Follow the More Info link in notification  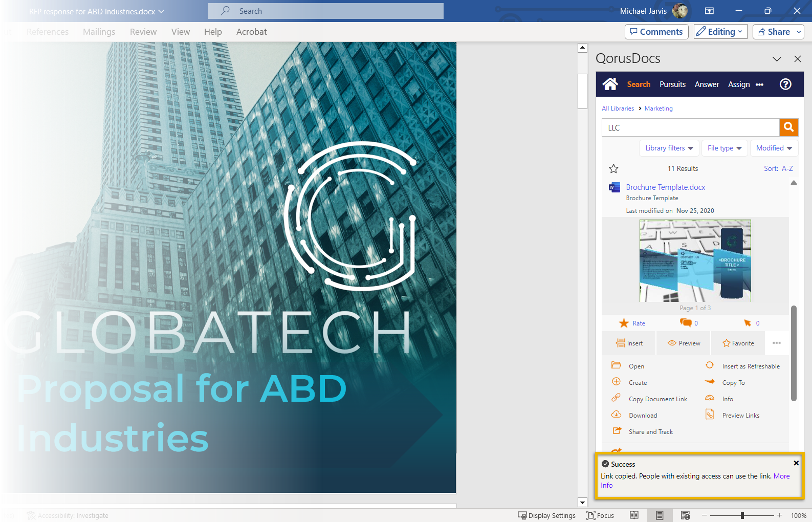coord(781,476)
